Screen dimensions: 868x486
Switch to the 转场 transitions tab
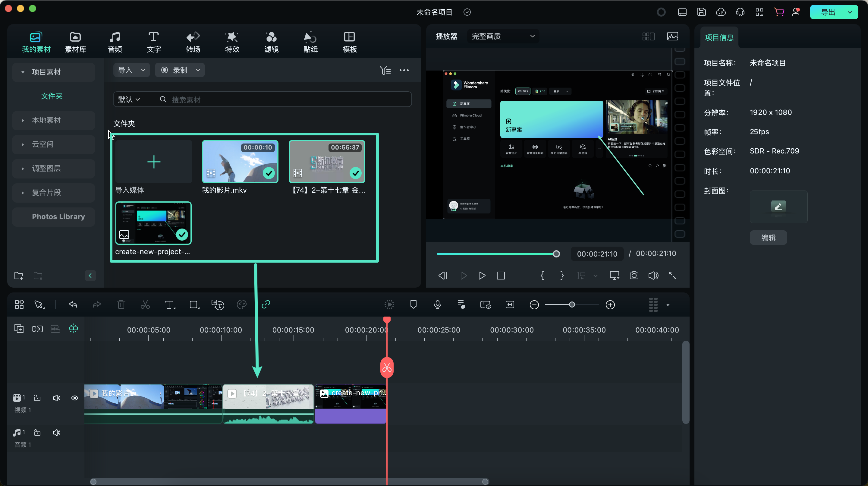point(193,42)
